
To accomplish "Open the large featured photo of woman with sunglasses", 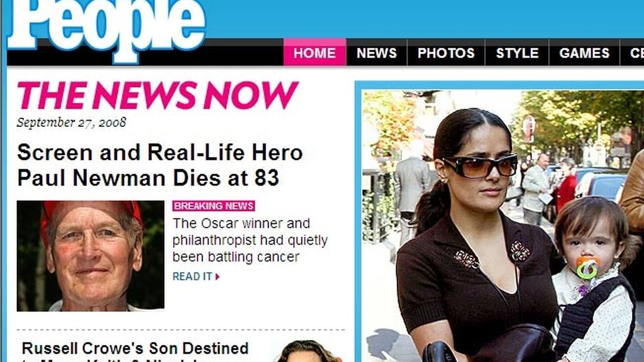I will pos(502,226).
